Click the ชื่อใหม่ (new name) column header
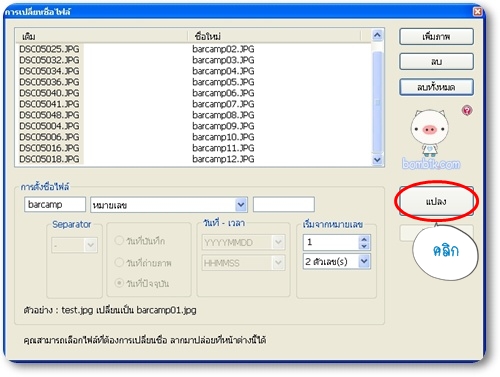The image size is (500, 377). point(274,36)
